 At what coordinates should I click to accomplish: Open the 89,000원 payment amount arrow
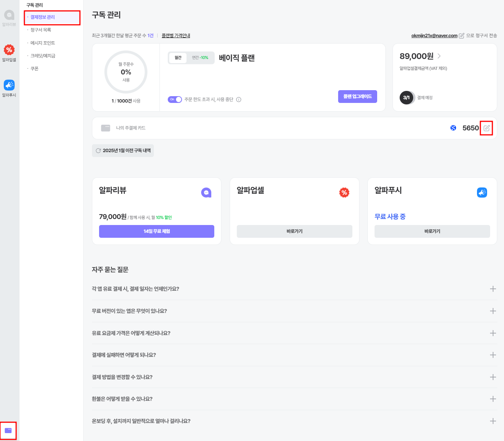(x=439, y=56)
